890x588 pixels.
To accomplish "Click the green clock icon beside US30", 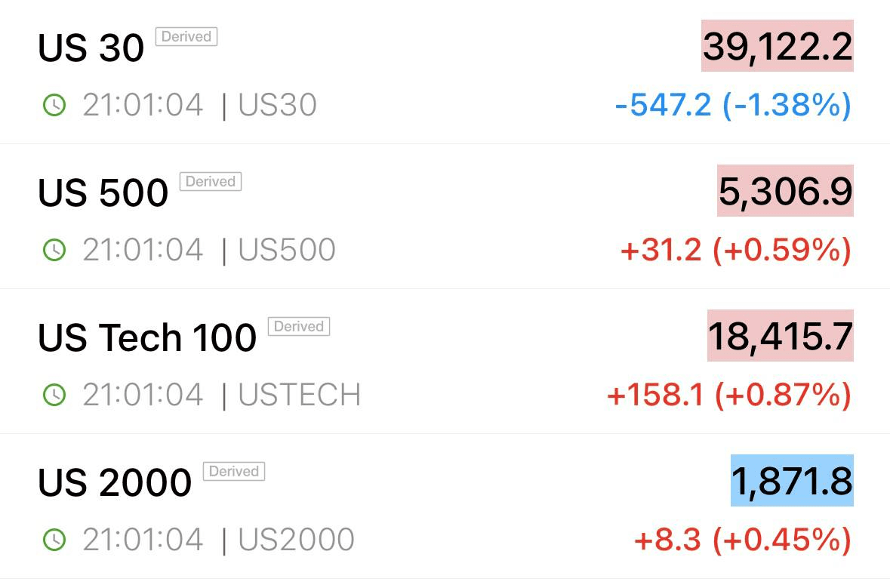I will point(54,105).
